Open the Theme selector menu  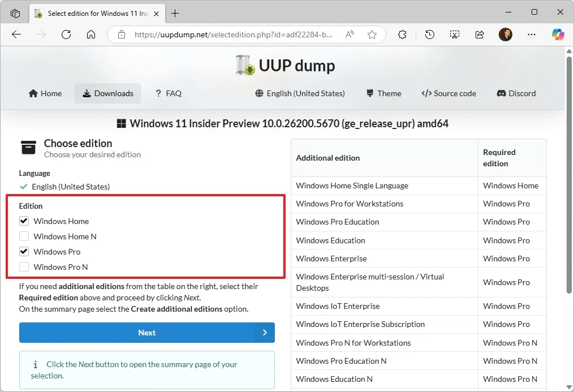click(383, 93)
